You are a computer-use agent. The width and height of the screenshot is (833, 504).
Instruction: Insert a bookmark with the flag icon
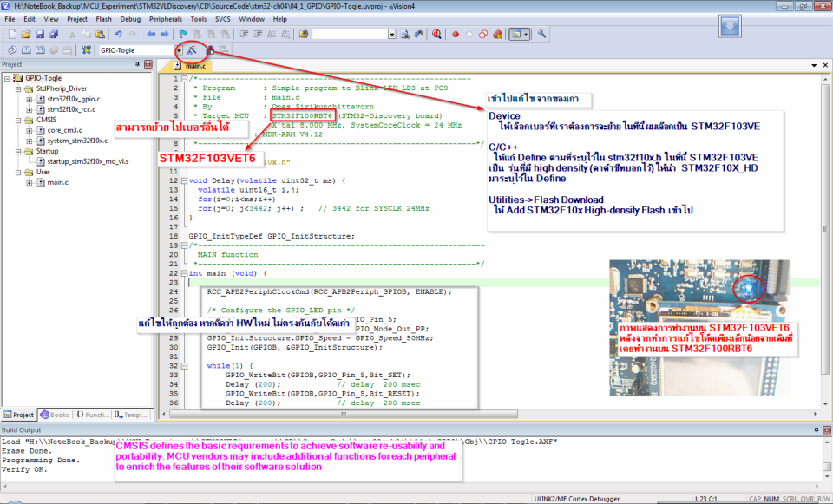(x=183, y=35)
